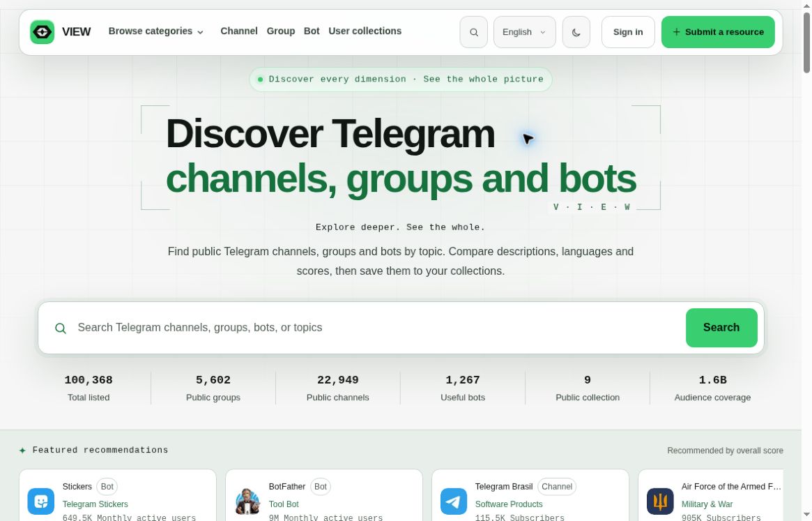Click Submit a resource button
This screenshot has height=521, width=812.
point(718,32)
